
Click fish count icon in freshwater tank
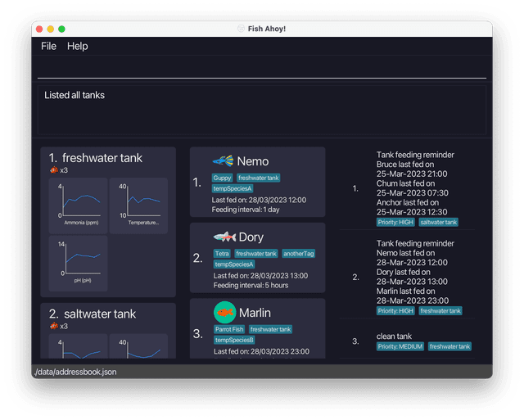(53, 170)
